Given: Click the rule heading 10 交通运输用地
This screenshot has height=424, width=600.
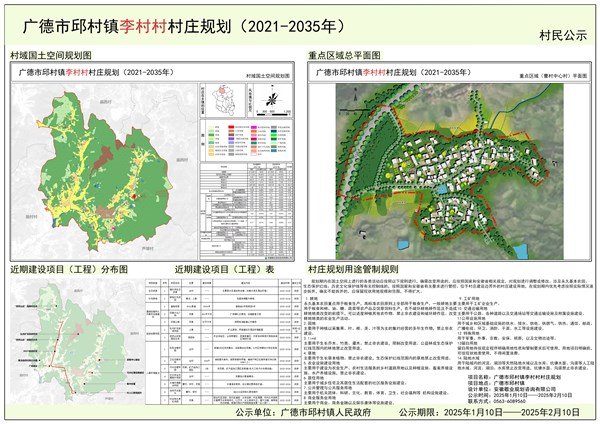Looking at the screenshot, I should [473, 308].
